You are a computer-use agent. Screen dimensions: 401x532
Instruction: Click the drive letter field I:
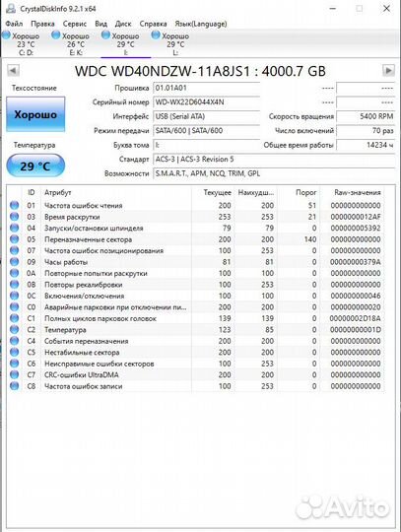pyautogui.click(x=207, y=145)
